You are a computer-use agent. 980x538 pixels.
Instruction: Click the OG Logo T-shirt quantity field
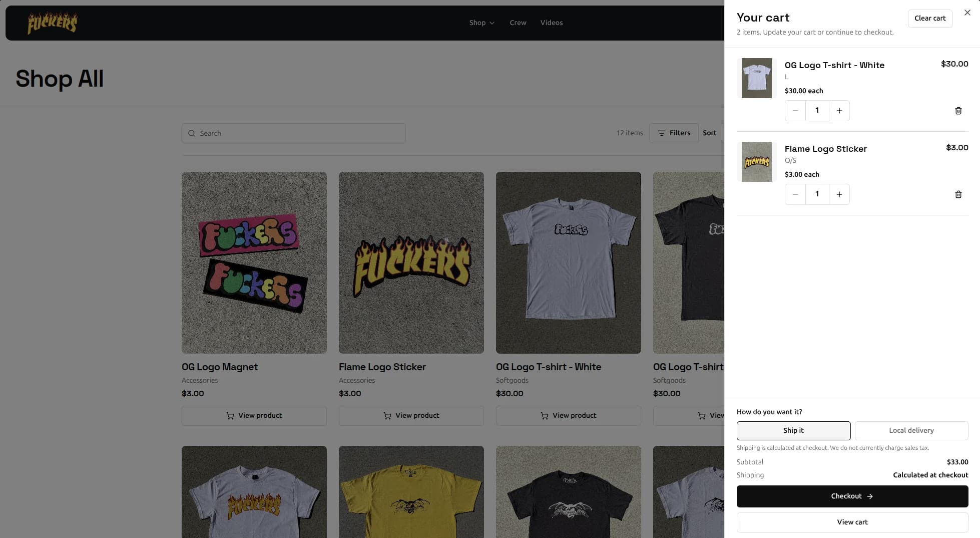[817, 111]
